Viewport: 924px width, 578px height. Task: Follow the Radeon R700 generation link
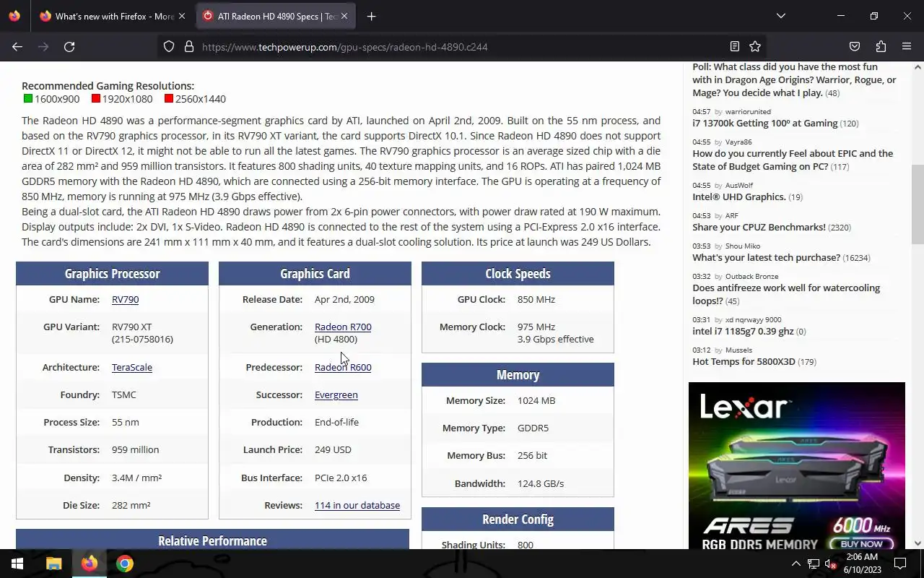tap(343, 327)
